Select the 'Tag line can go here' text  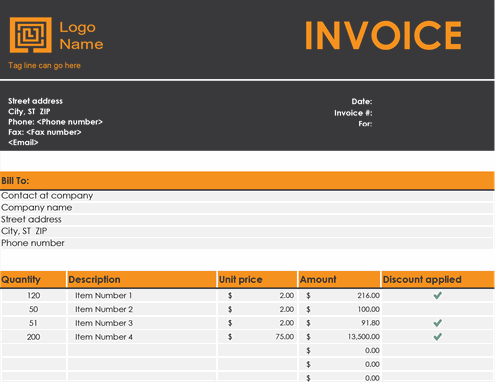(x=44, y=65)
